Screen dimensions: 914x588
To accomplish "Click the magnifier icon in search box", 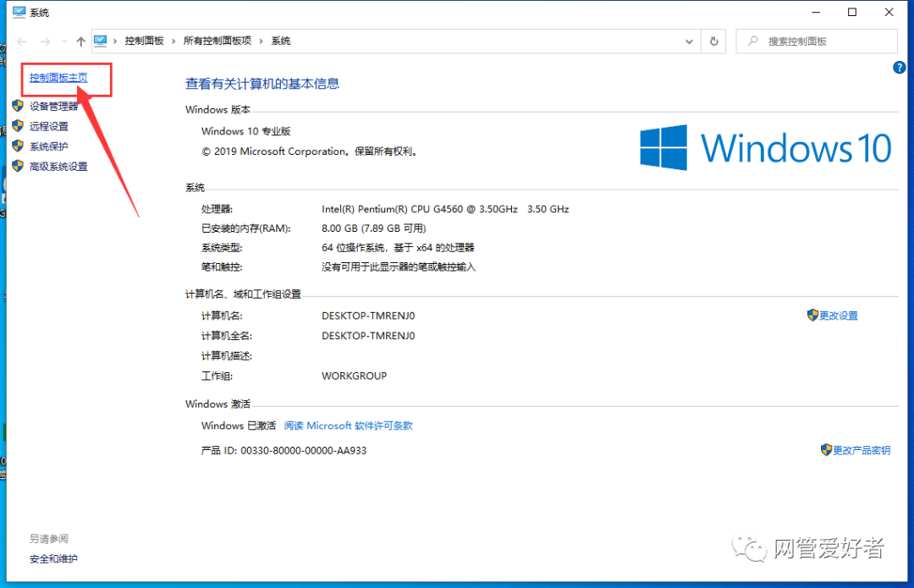I will [753, 41].
